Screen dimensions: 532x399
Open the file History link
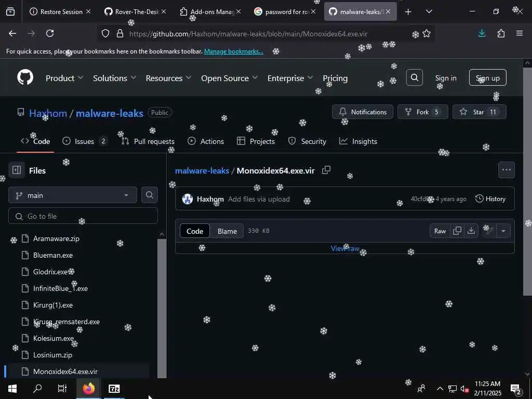[x=490, y=199]
